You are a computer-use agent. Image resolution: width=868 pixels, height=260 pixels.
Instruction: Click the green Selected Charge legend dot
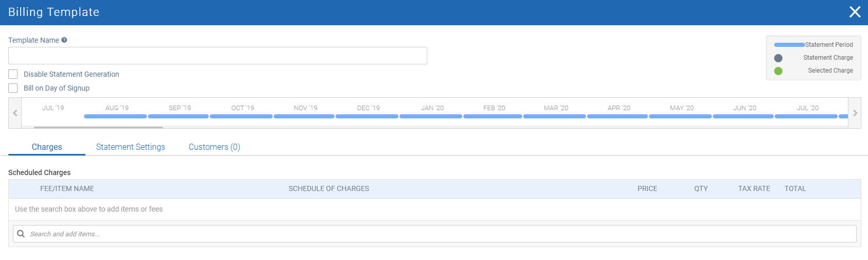778,71
